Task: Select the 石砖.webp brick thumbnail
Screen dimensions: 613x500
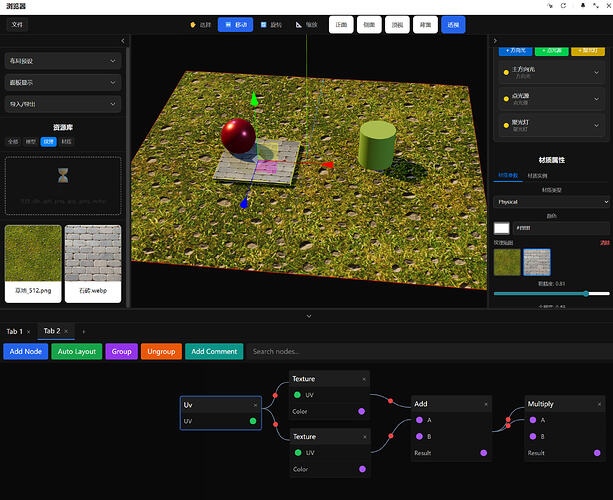Action: coord(93,263)
